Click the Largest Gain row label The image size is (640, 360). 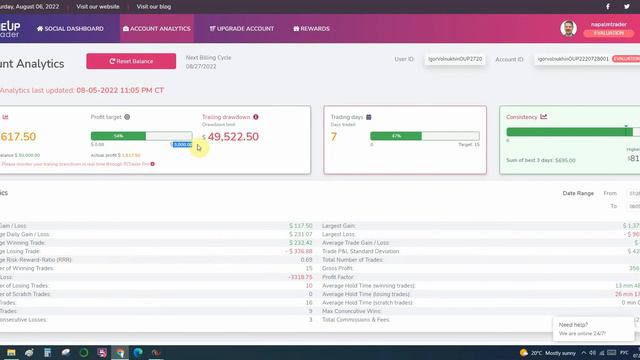[339, 226]
